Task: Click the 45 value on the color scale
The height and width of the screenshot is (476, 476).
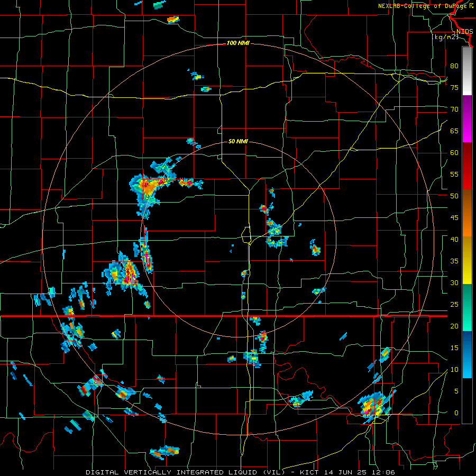Action: 454,218
